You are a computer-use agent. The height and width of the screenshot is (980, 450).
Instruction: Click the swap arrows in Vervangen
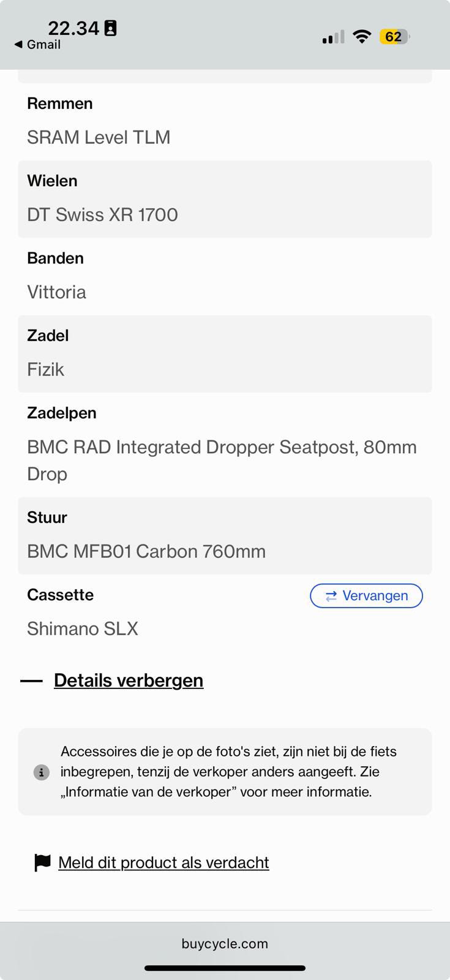pos(331,596)
